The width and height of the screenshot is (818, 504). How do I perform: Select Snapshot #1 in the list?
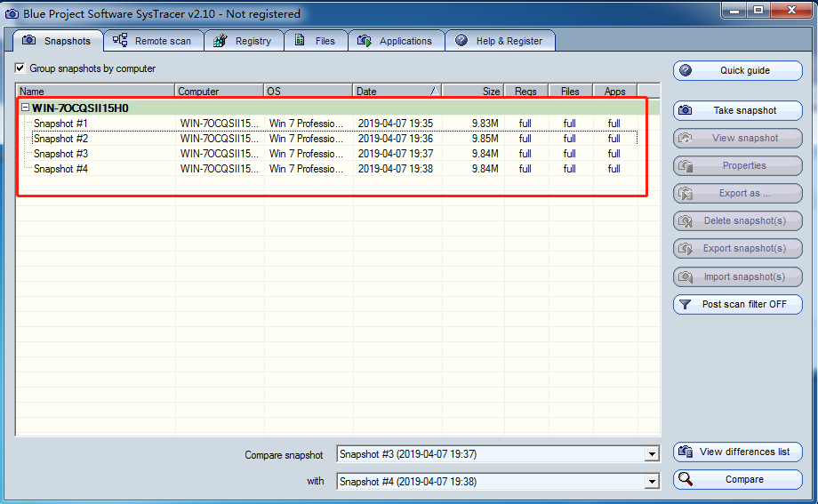click(60, 124)
